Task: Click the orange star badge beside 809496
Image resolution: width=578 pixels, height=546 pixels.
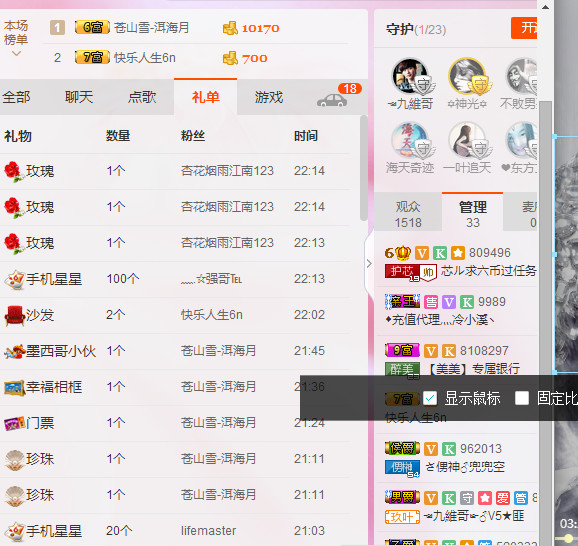Action: [x=458, y=253]
